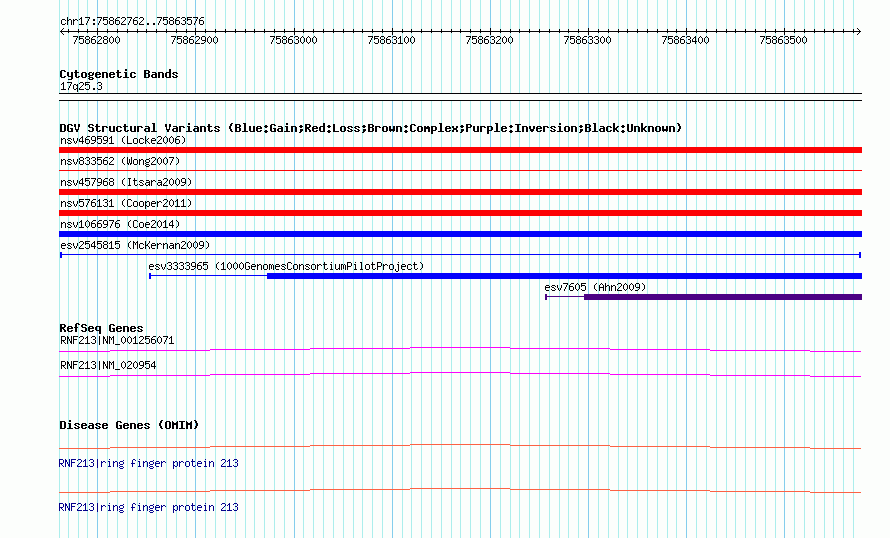Open variant nsv576131 (Cooper2011) label
The height and width of the screenshot is (538, 890).
click(x=126, y=203)
